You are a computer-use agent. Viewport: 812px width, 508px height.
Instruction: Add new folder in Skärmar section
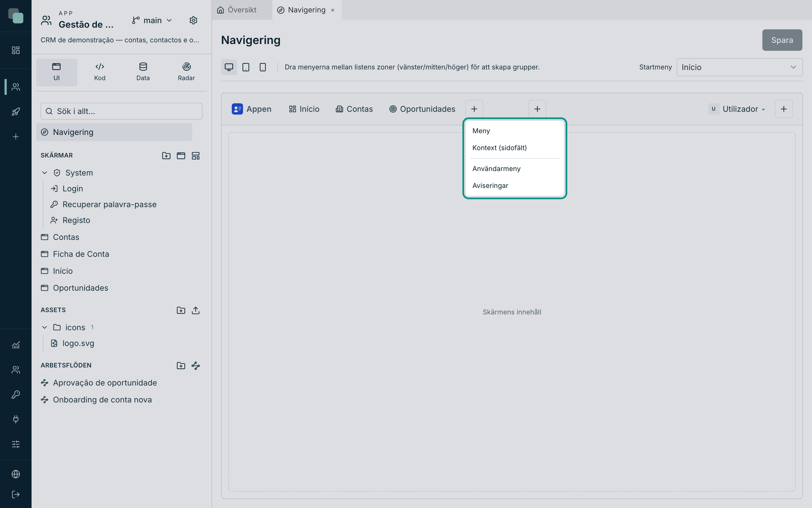[166, 156]
